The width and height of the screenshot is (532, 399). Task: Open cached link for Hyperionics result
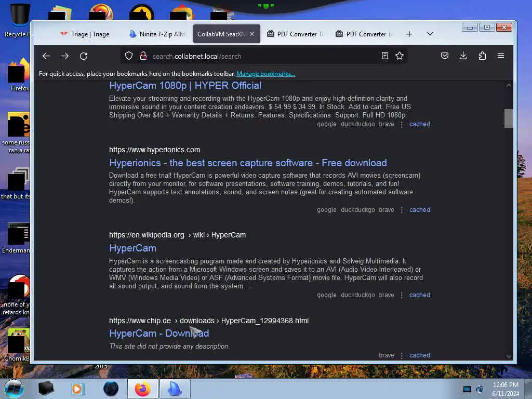coord(420,210)
